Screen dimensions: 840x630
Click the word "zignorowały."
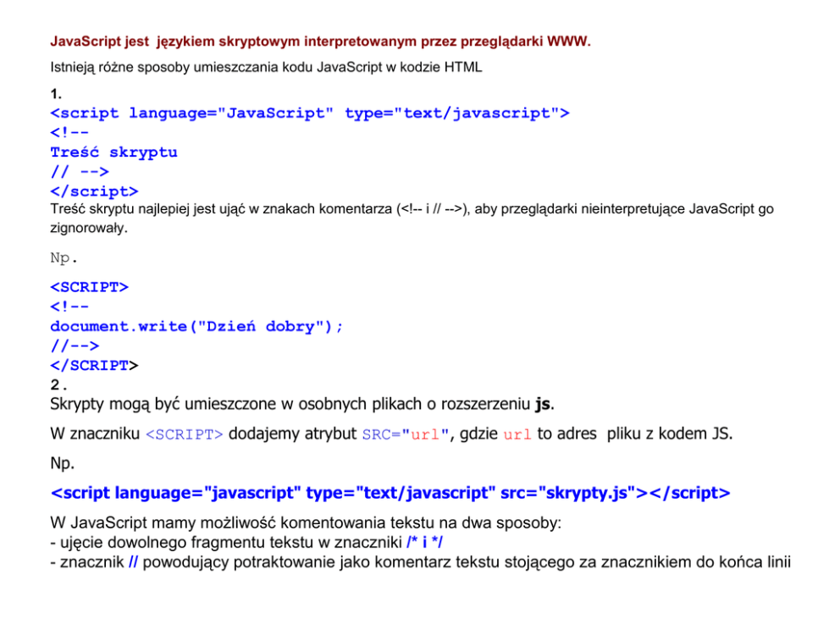(x=89, y=228)
